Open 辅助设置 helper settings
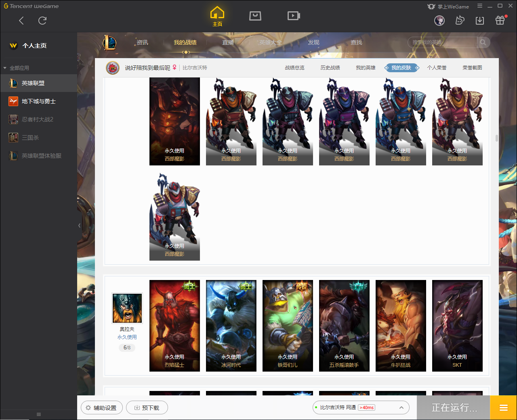Image resolution: width=517 pixels, height=420 pixels. tap(102, 408)
